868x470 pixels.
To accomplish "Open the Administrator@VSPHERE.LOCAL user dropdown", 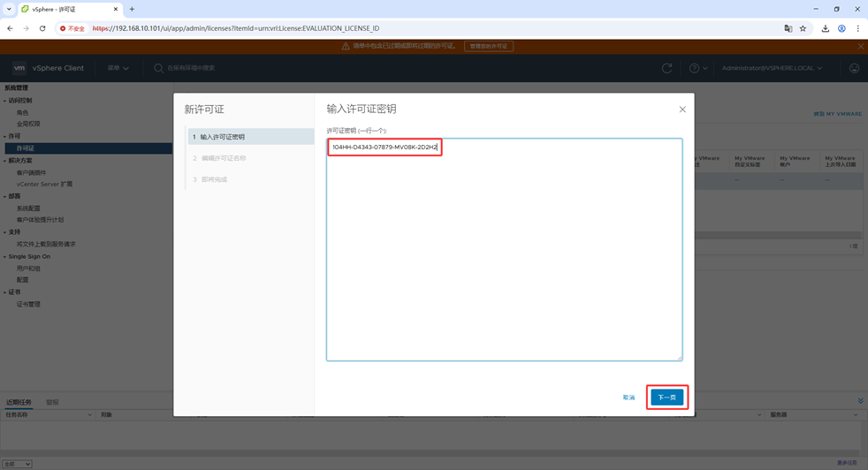I will coord(772,68).
